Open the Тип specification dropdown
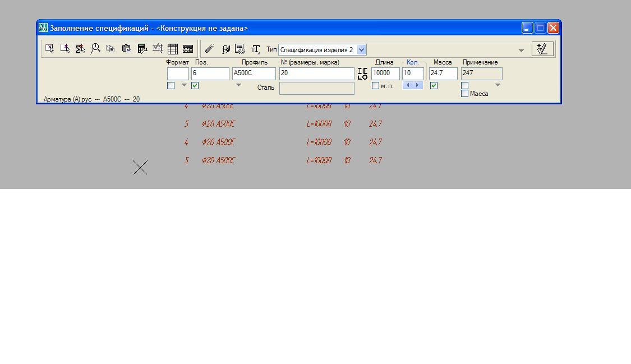Screen dimensions: 631x364 click(361, 49)
